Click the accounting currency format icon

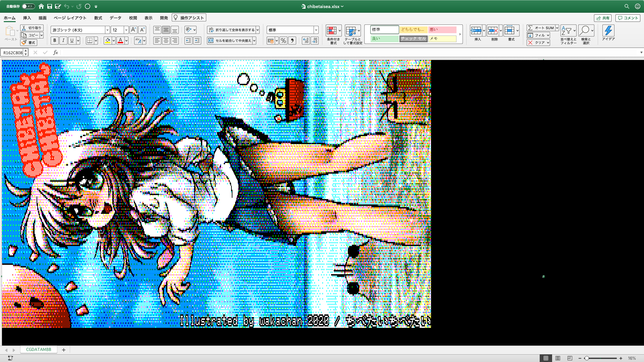pyautogui.click(x=271, y=41)
